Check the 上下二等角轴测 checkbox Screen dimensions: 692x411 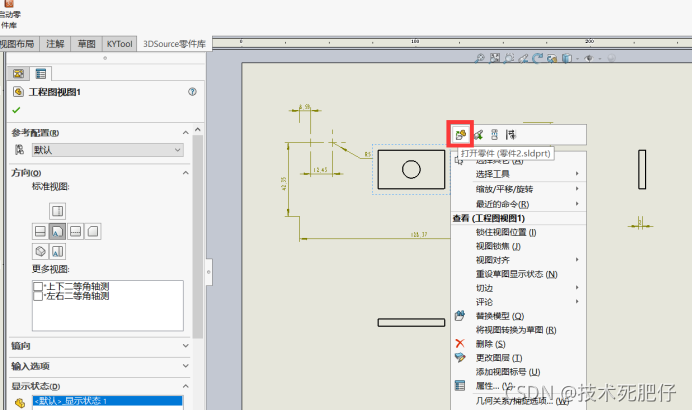pyautogui.click(x=38, y=287)
